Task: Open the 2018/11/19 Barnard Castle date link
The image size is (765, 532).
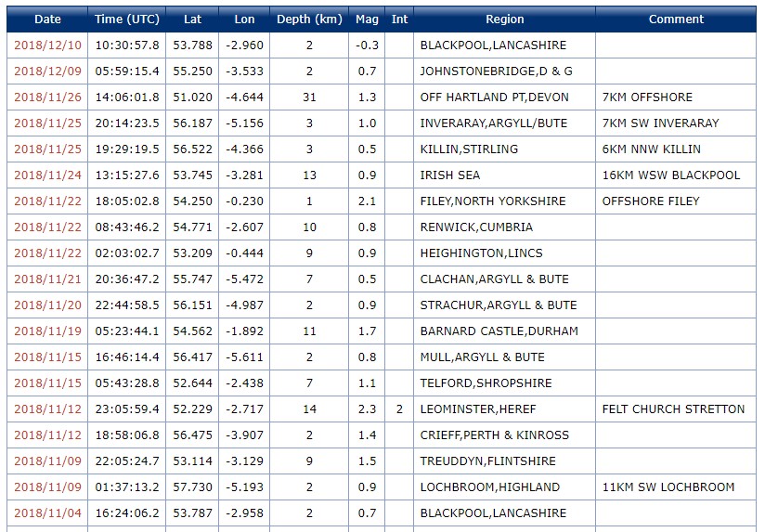Action: [47, 331]
